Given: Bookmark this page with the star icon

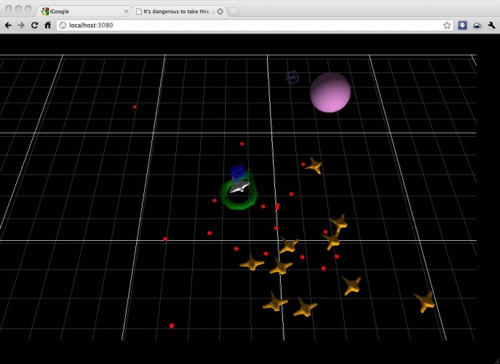Looking at the screenshot, I should [447, 25].
